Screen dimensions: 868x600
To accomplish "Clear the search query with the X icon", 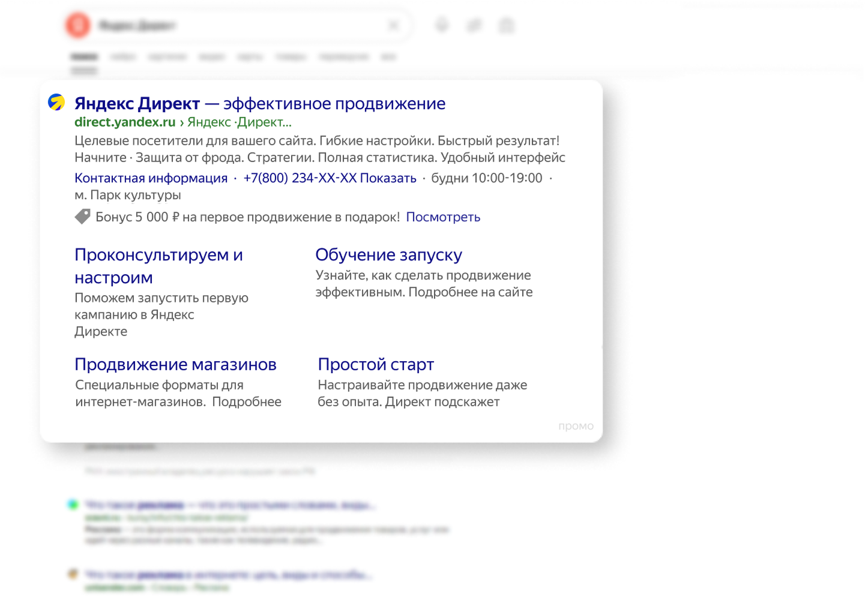I will tap(393, 25).
